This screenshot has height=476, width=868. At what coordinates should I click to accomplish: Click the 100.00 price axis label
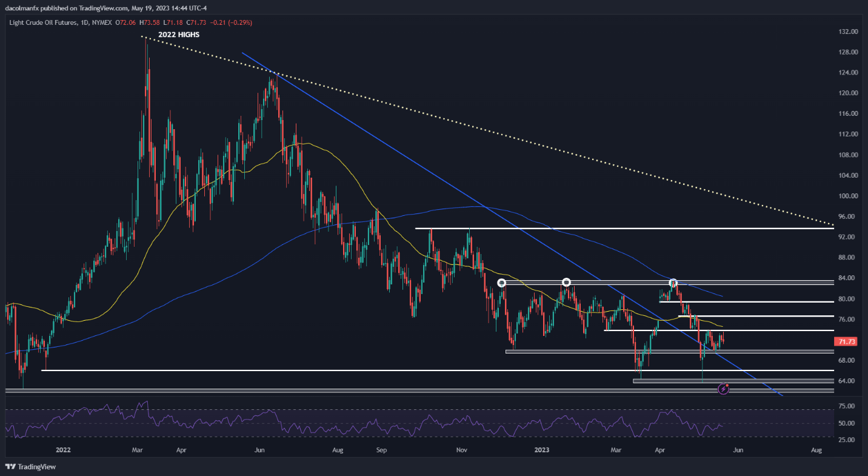[849, 196]
